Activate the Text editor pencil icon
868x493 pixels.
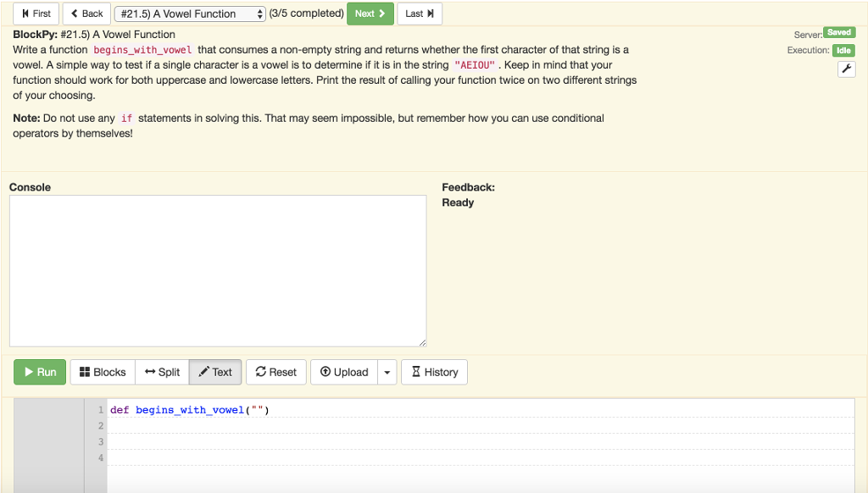(203, 371)
